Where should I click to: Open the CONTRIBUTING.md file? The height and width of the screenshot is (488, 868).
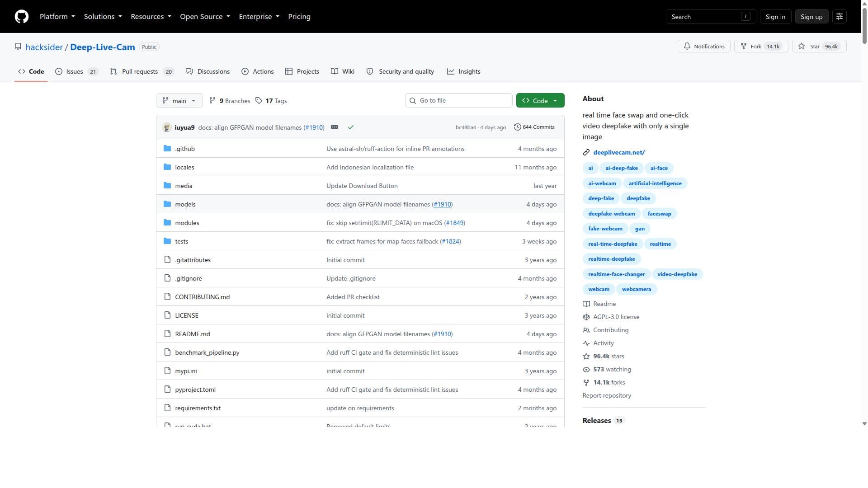tap(203, 297)
